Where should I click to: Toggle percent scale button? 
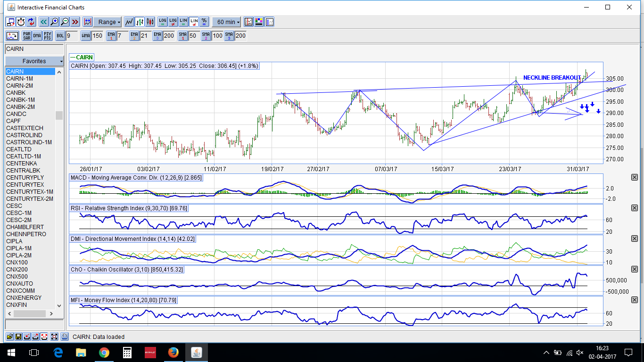[204, 22]
